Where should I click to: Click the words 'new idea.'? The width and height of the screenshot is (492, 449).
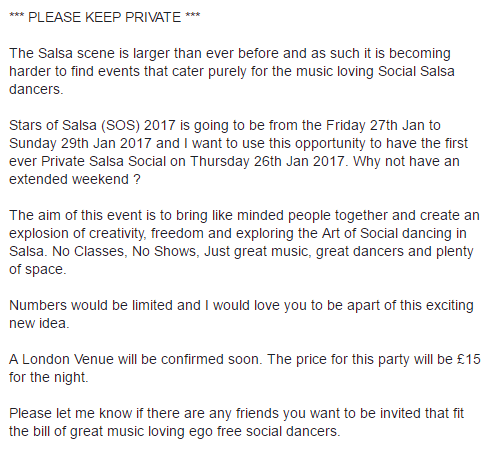[x=39, y=323]
